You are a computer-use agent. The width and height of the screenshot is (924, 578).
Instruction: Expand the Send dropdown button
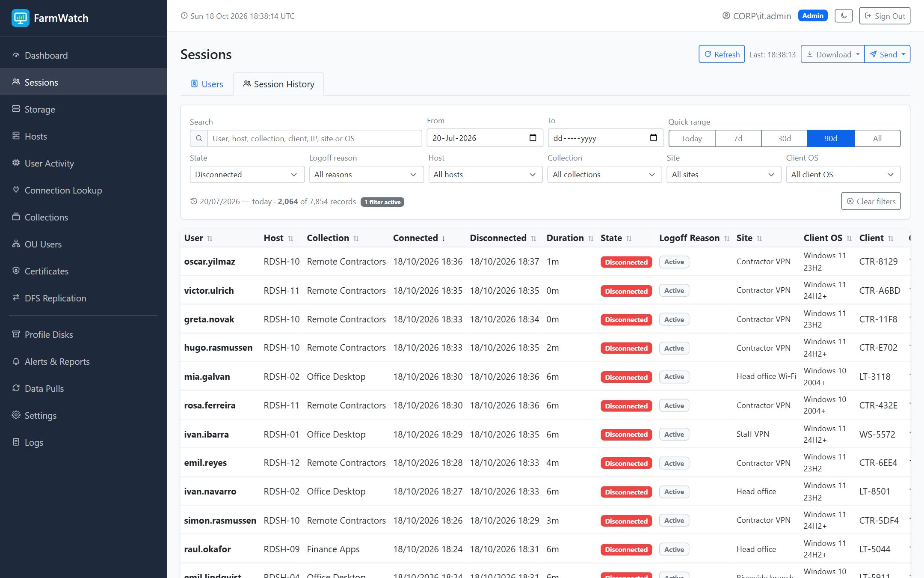[888, 54]
